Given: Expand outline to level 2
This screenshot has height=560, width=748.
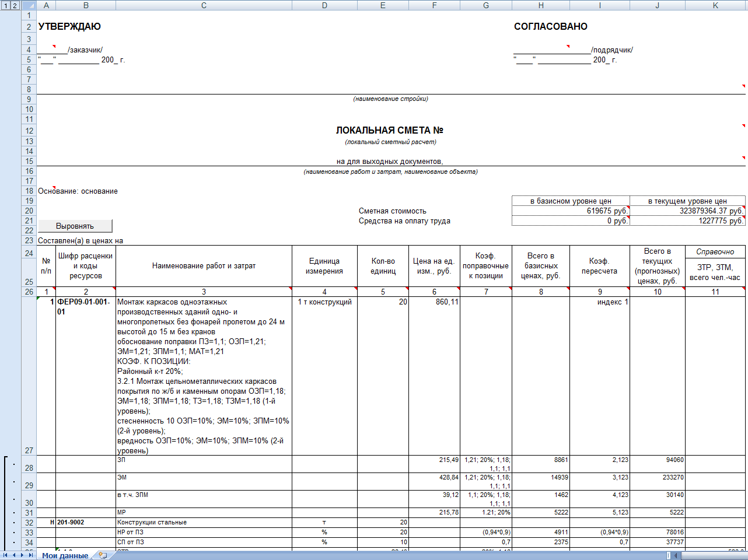Looking at the screenshot, I should coord(15,5).
